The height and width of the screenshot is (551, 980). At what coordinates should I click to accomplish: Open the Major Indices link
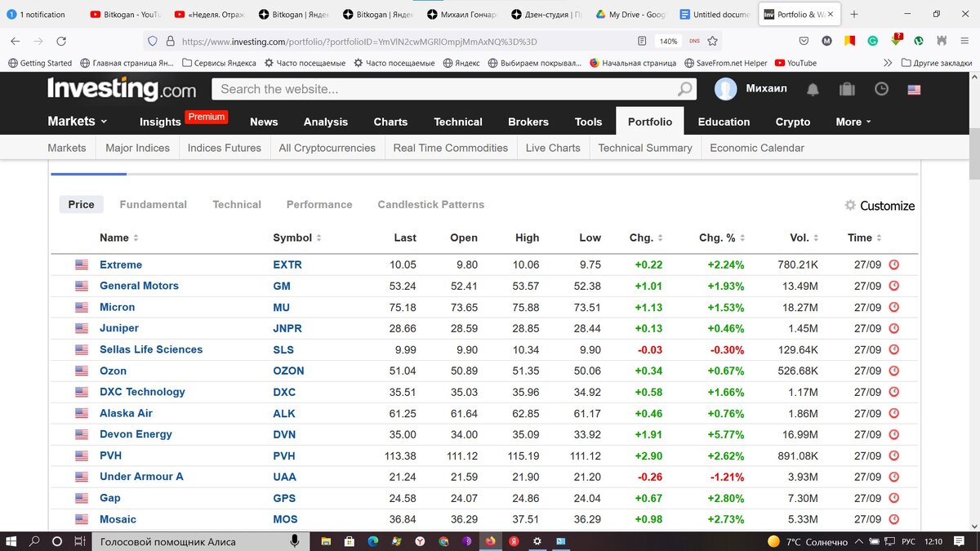[137, 148]
